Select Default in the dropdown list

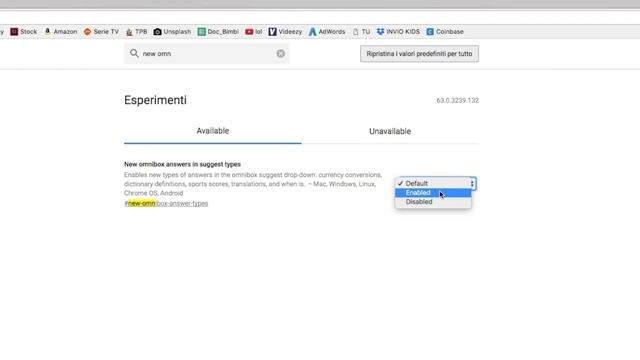coord(433,183)
